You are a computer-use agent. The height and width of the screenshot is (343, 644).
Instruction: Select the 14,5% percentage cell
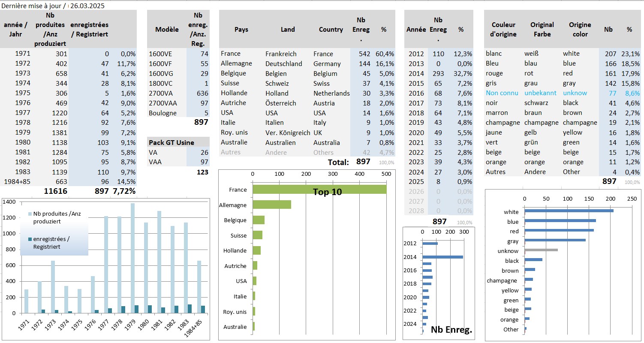[x=127, y=182]
